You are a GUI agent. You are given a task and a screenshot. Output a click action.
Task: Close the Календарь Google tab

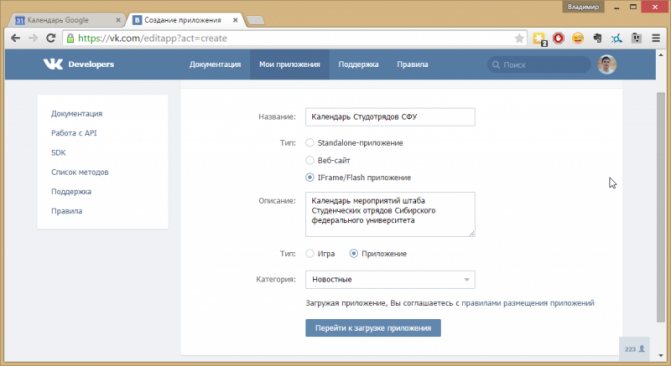click(x=118, y=20)
